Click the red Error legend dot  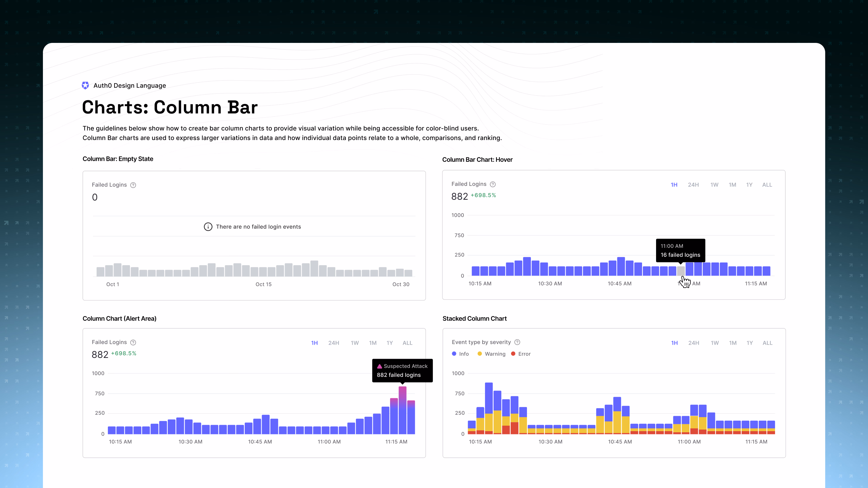(x=513, y=354)
